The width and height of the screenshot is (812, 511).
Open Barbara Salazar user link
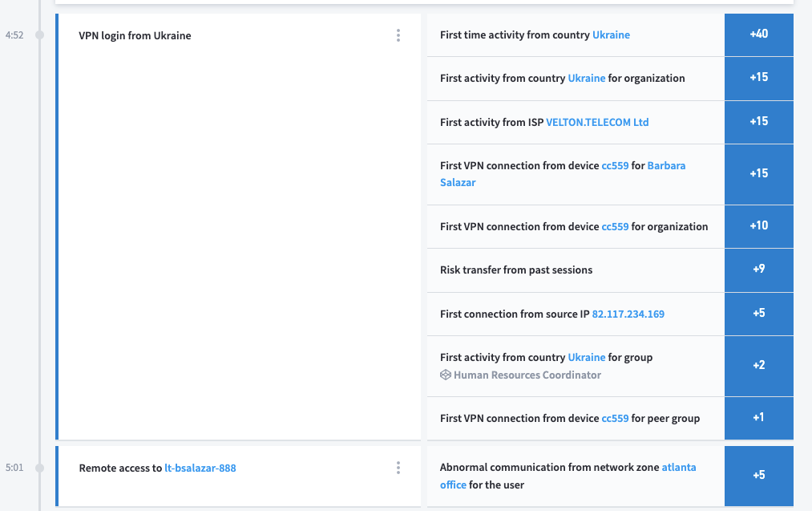(665, 166)
